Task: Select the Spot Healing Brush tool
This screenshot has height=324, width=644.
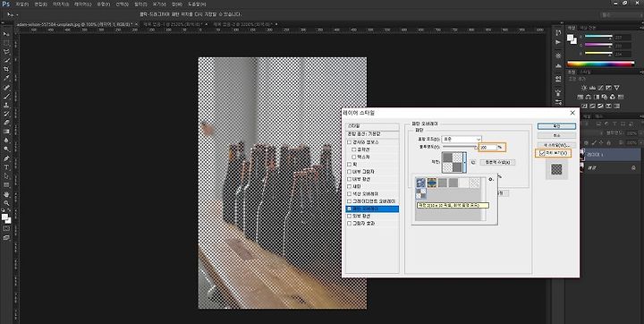Action: pyautogui.click(x=6, y=87)
